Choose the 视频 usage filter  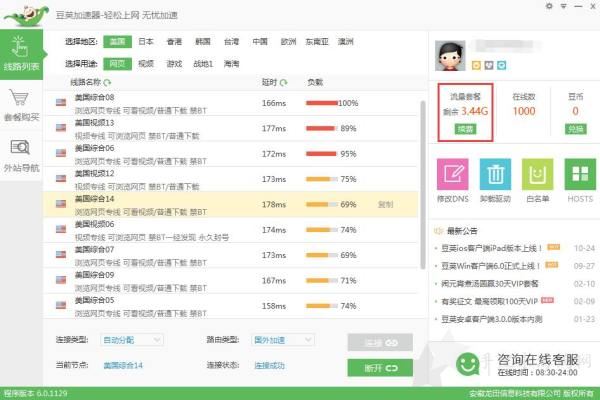point(146,64)
